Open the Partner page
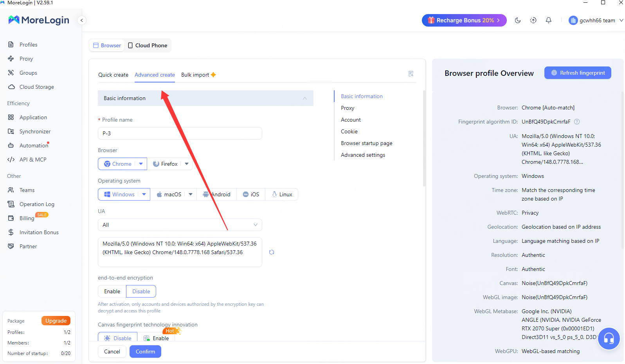Screen dimensions: 625x364 click(x=28, y=246)
